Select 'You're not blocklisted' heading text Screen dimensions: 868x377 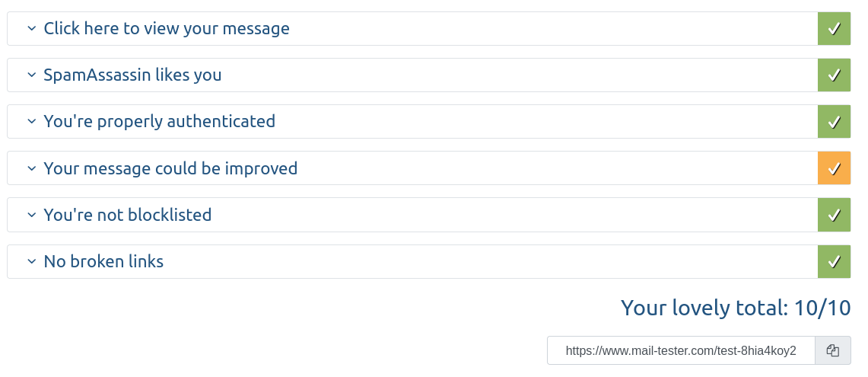click(x=127, y=215)
